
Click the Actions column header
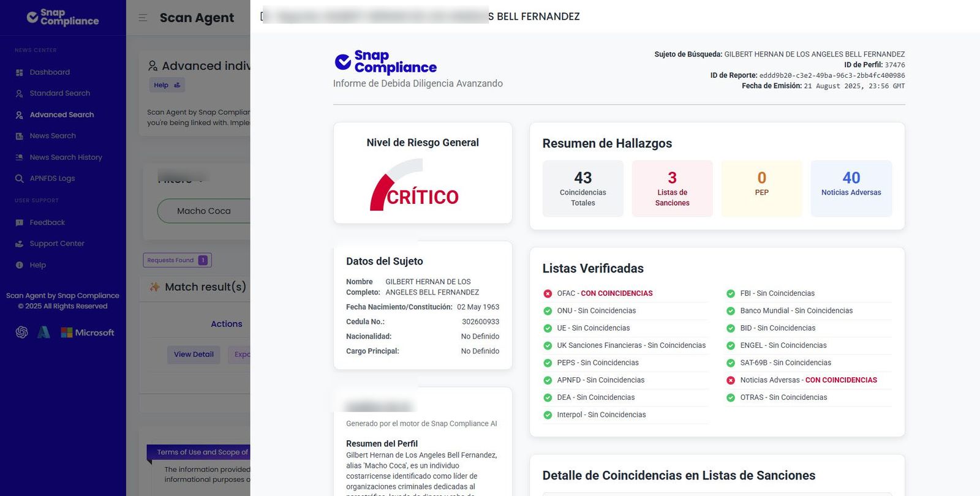click(227, 324)
